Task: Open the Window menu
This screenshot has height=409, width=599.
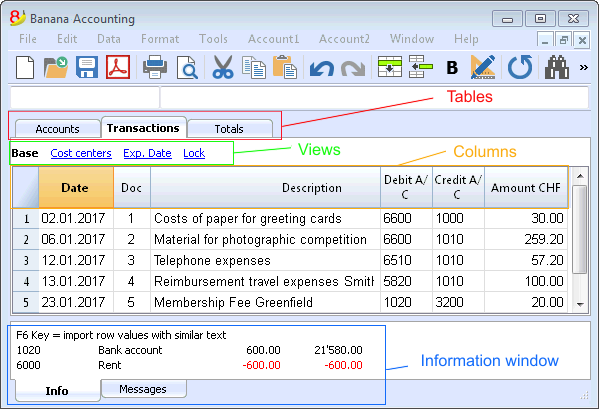Action: point(412,39)
